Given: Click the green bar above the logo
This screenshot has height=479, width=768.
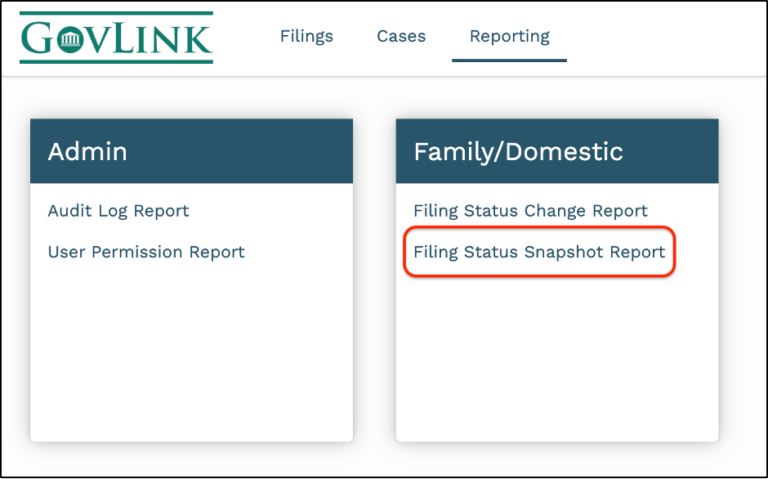Looking at the screenshot, I should click(116, 13).
